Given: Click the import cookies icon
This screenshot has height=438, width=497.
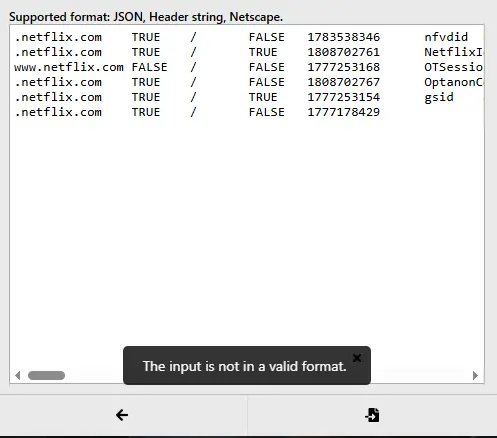Looking at the screenshot, I should point(372,415).
